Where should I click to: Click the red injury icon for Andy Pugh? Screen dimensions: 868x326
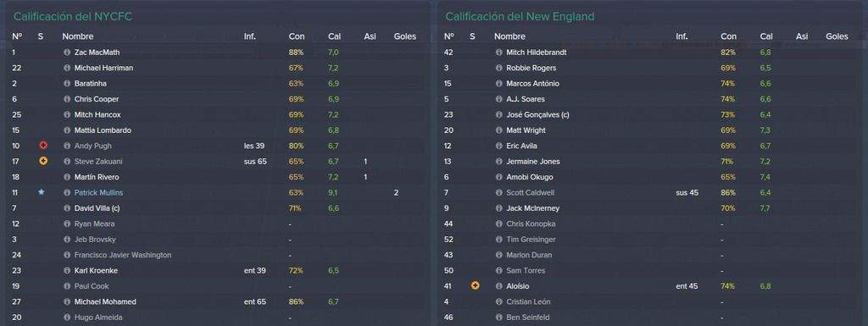43,146
